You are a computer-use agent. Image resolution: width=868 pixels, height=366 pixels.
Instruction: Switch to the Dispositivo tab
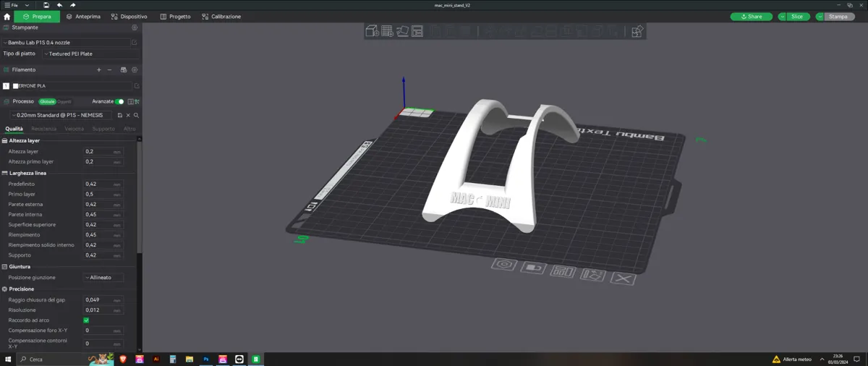tap(129, 17)
